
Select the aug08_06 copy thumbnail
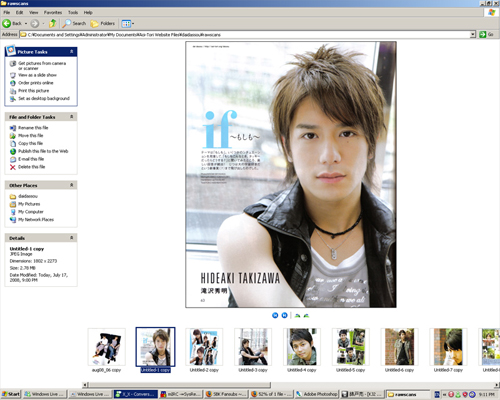point(107,347)
